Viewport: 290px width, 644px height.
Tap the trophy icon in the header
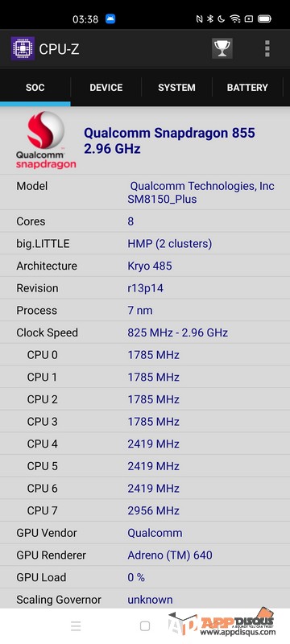pos(222,49)
